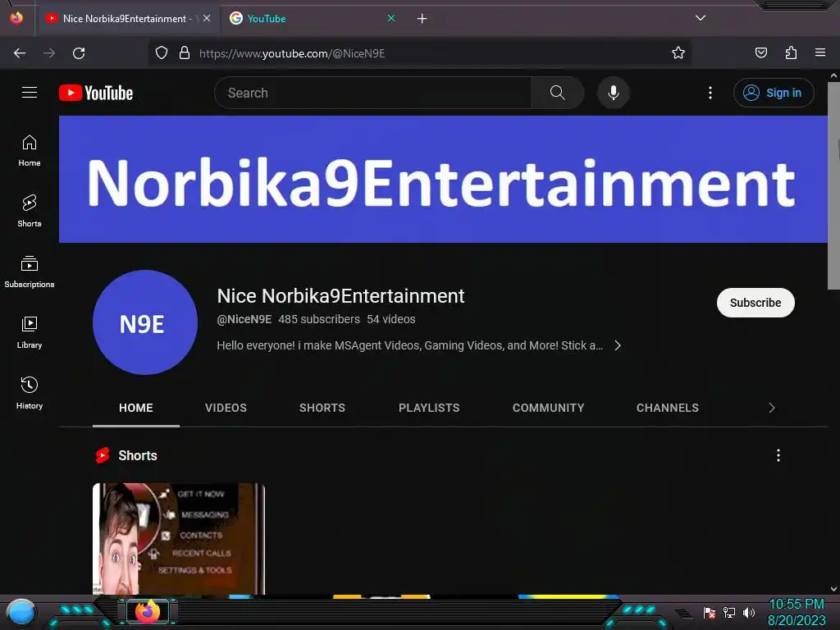The height and width of the screenshot is (630, 840).
Task: Click the YouTube logo
Action: click(x=96, y=93)
